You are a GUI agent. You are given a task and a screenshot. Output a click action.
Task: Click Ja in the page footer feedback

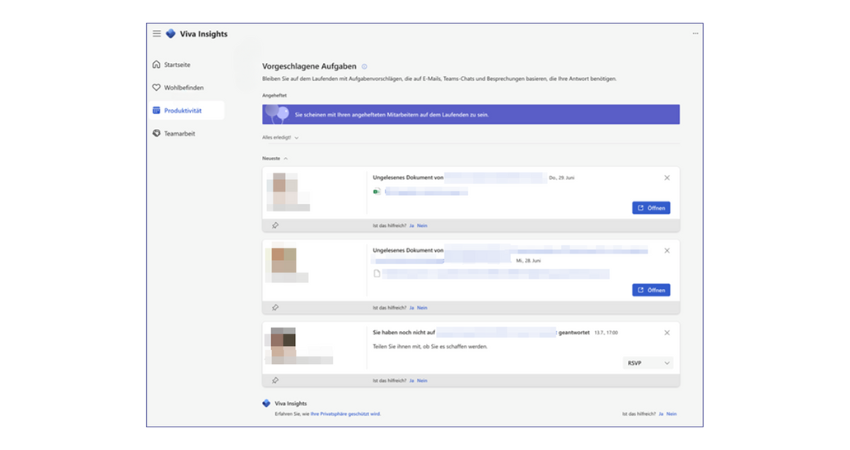pyautogui.click(x=661, y=414)
